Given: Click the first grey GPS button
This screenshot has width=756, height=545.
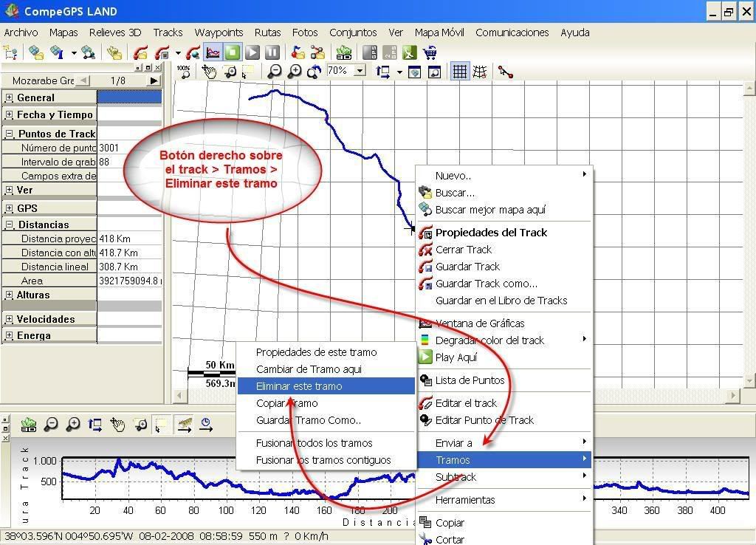Looking at the screenshot, I should pos(370,52).
